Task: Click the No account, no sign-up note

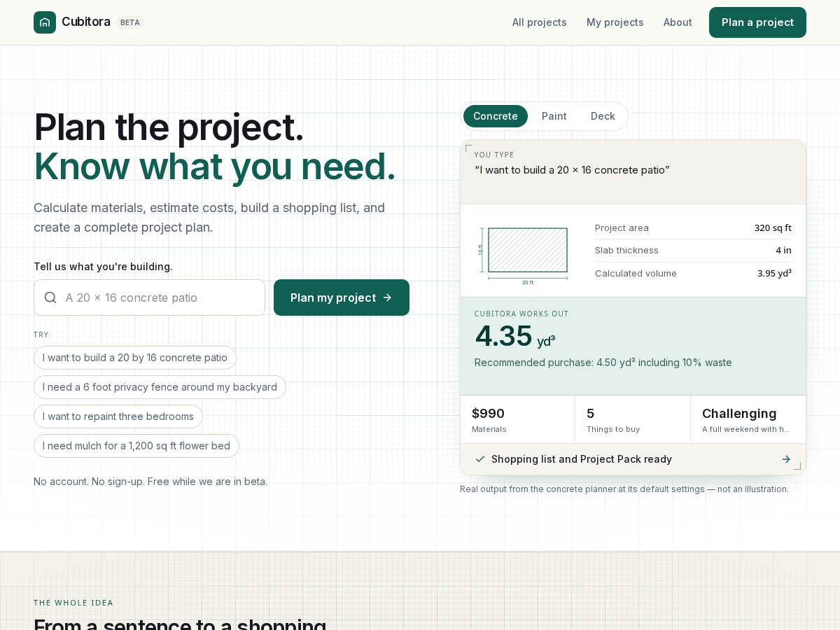Action: coord(150,482)
